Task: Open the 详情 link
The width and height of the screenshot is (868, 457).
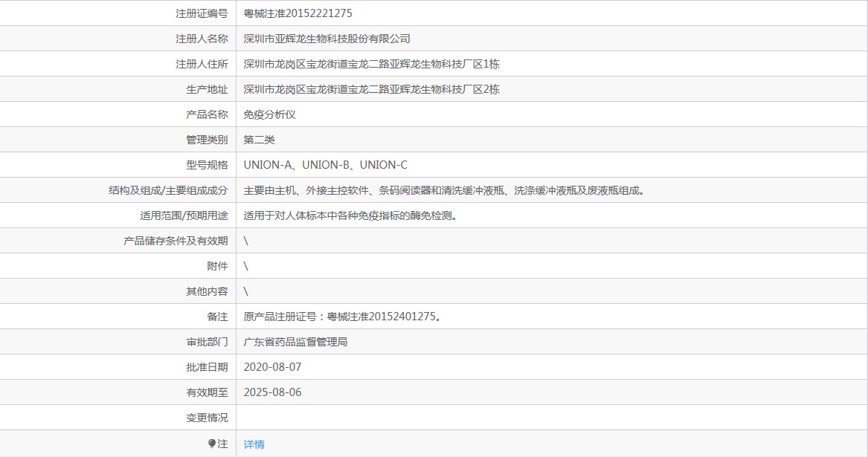Action: click(x=254, y=444)
